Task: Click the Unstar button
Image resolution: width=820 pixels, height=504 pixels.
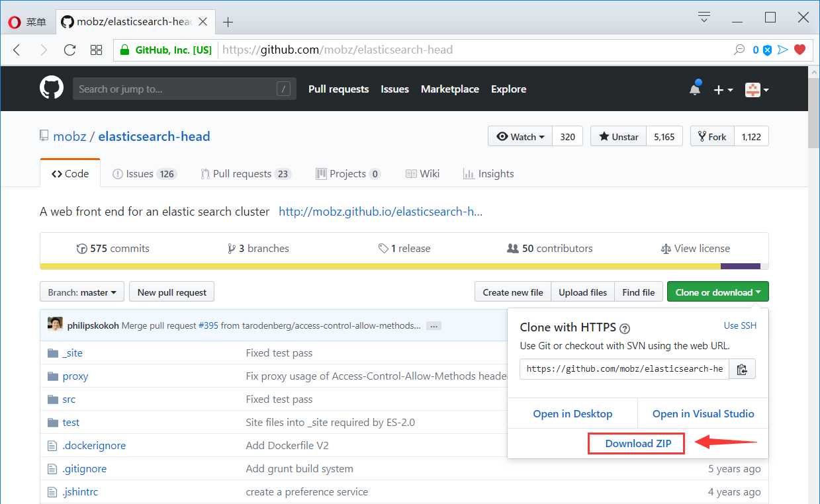Action: click(618, 137)
